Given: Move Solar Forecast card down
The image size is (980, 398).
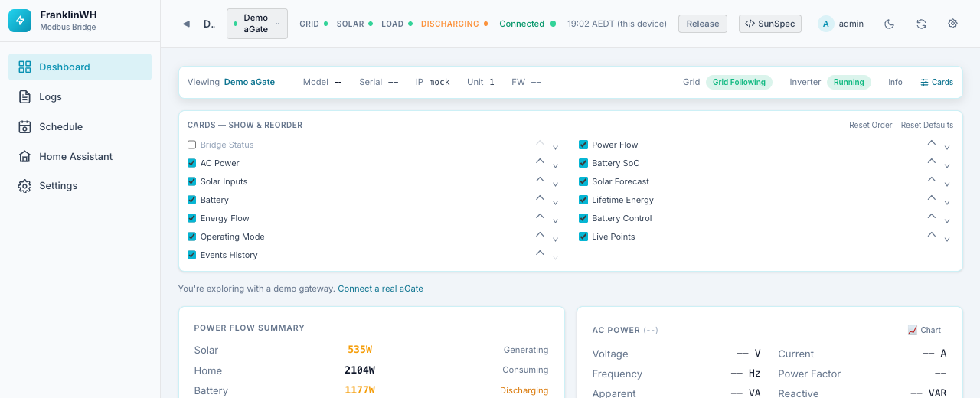Looking at the screenshot, I should (947, 184).
